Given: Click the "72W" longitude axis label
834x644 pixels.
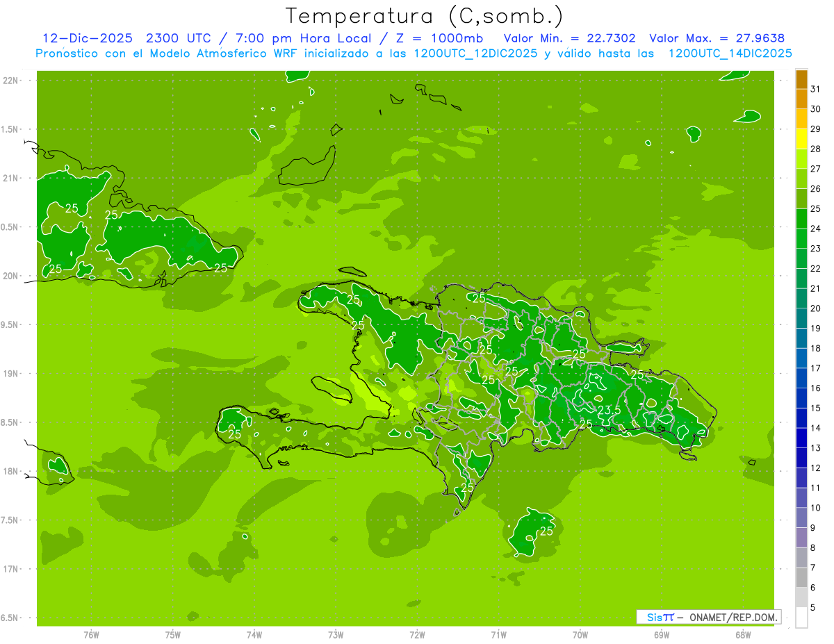Looking at the screenshot, I should coord(417,635).
